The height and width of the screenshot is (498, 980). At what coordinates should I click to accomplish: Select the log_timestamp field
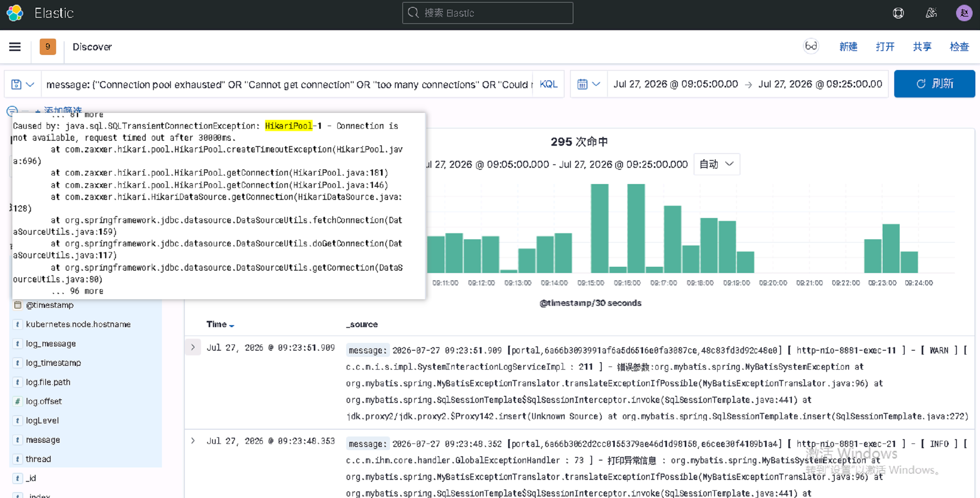coord(53,363)
